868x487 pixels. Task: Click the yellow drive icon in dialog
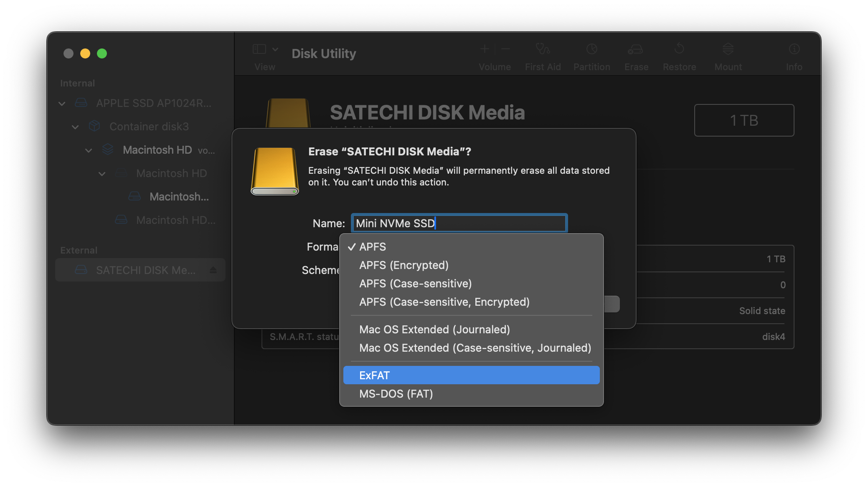(x=274, y=171)
